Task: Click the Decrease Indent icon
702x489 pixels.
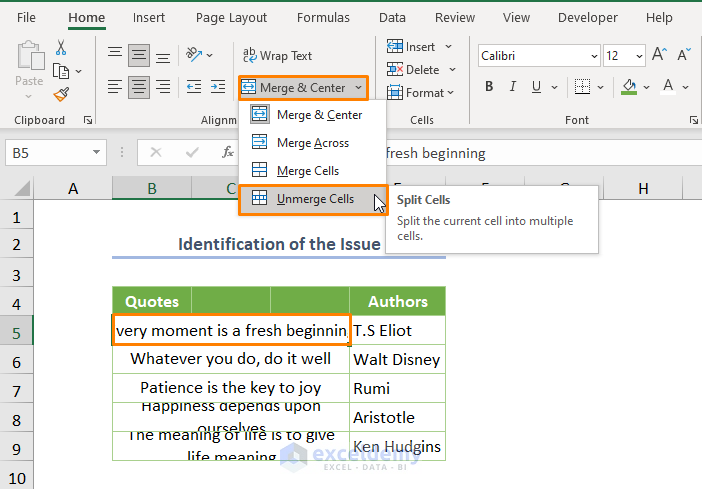Action: [x=193, y=87]
